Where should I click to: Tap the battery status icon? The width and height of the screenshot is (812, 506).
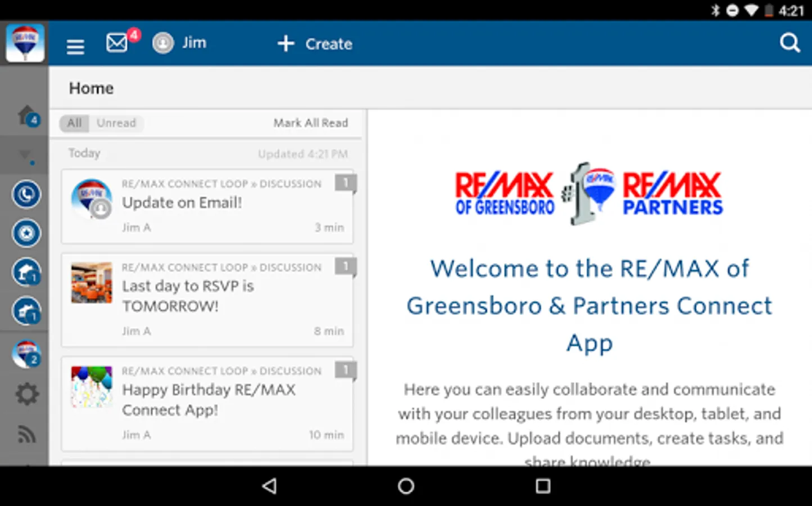(x=769, y=10)
